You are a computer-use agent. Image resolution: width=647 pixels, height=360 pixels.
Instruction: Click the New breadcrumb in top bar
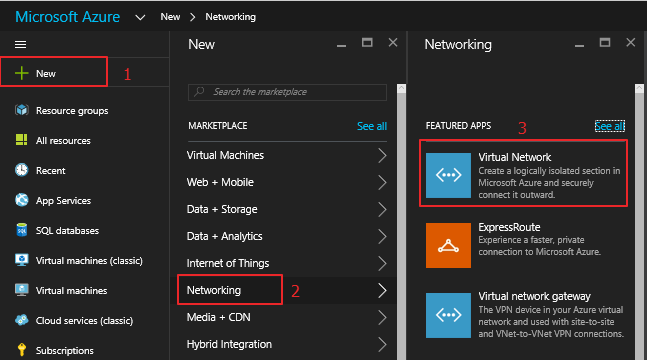(170, 17)
